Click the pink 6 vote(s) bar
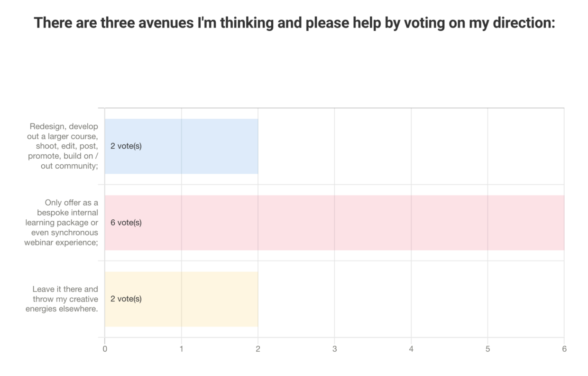588x376 pixels. [x=334, y=223]
